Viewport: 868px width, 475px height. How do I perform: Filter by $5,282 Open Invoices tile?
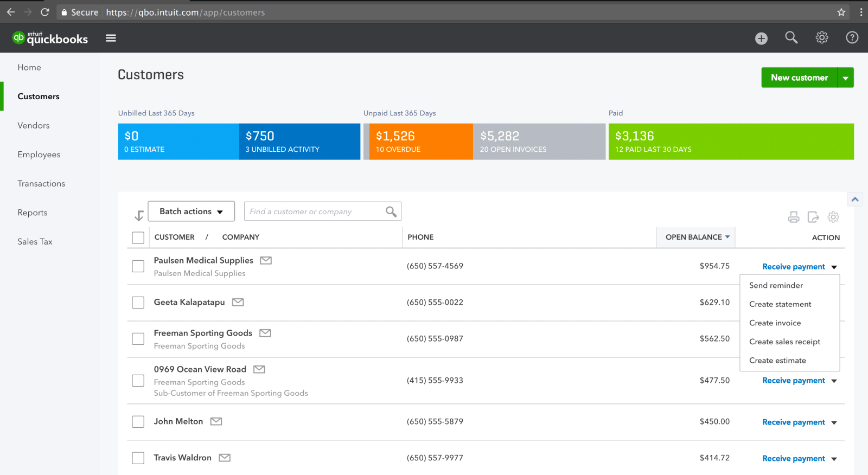point(539,142)
